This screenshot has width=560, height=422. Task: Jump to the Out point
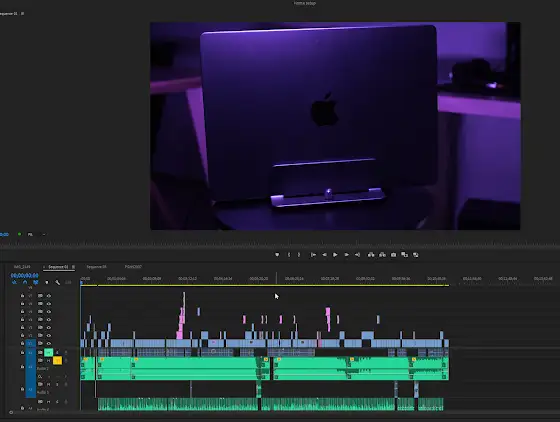click(357, 255)
